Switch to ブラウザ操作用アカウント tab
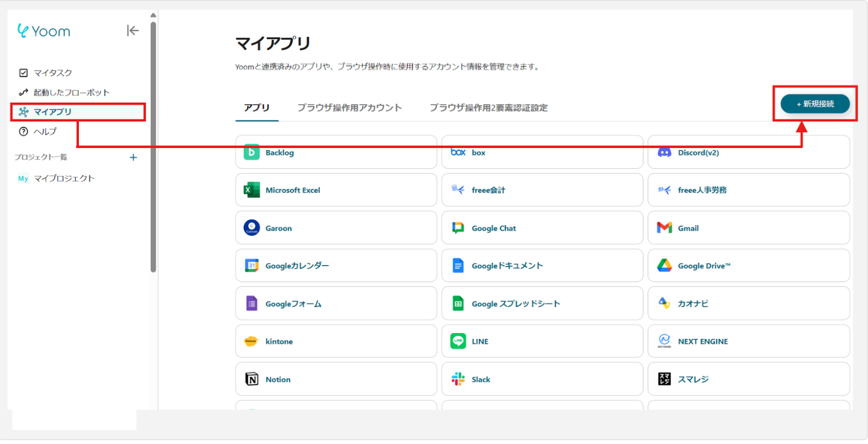This screenshot has height=444, width=868. point(349,108)
